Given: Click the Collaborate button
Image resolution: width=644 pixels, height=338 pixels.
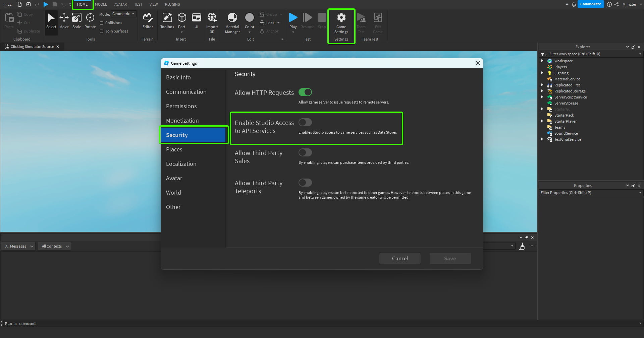Looking at the screenshot, I should [x=591, y=4].
